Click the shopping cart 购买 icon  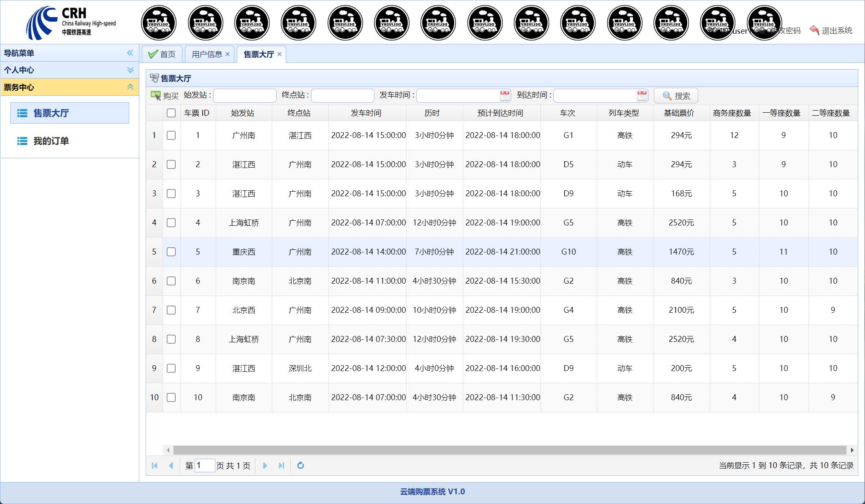[x=156, y=95]
